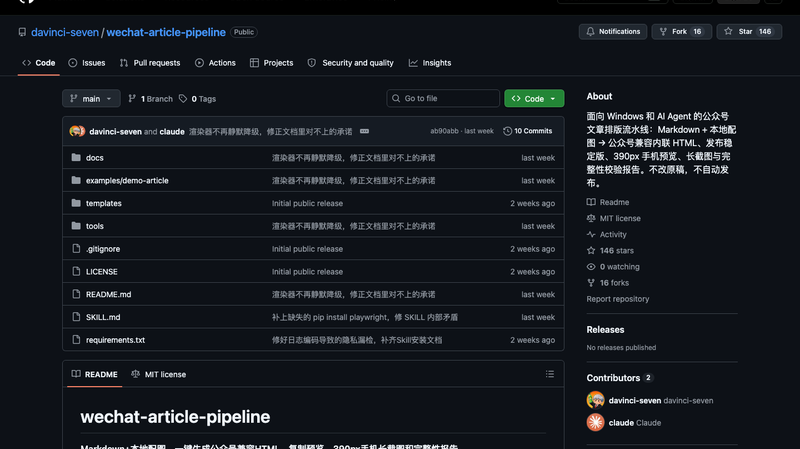Click folder icon beside examples/demo-article
Viewport: 800px width, 449px height.
click(x=76, y=180)
